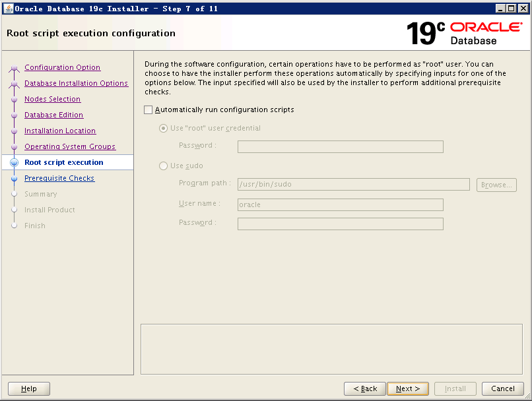This screenshot has height=401, width=532.
Task: Close the installer window
Action: (x=523, y=9)
